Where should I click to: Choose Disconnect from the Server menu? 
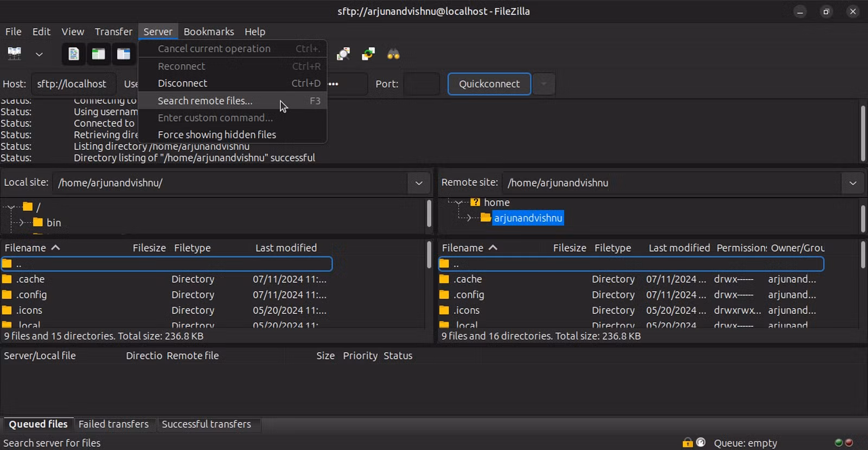tap(233, 83)
